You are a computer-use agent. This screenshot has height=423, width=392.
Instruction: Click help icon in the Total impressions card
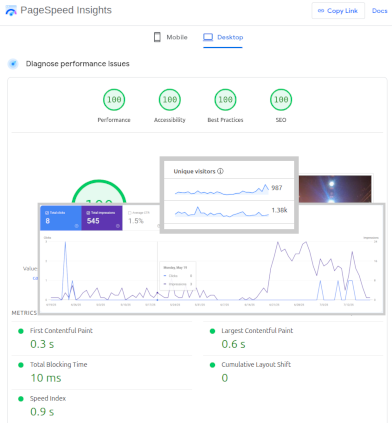point(118,226)
